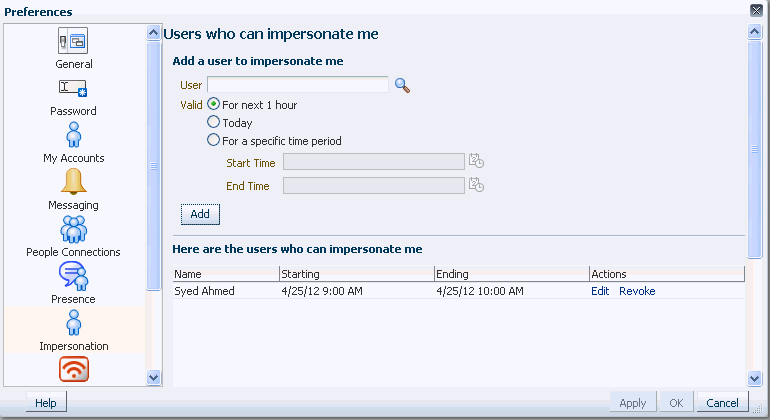Click into the User input field
This screenshot has width=770, height=420.
[298, 84]
